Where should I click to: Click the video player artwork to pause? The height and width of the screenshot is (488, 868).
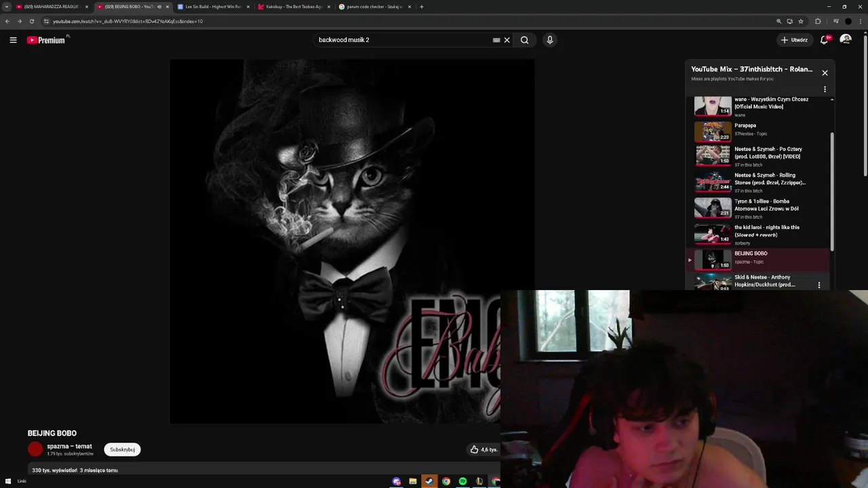click(352, 241)
